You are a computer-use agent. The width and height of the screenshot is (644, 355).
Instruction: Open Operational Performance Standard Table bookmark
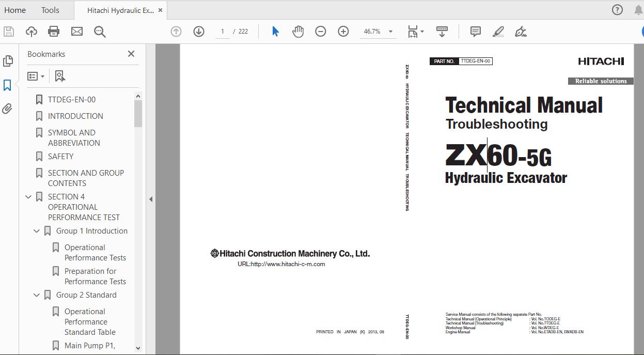[90, 321]
